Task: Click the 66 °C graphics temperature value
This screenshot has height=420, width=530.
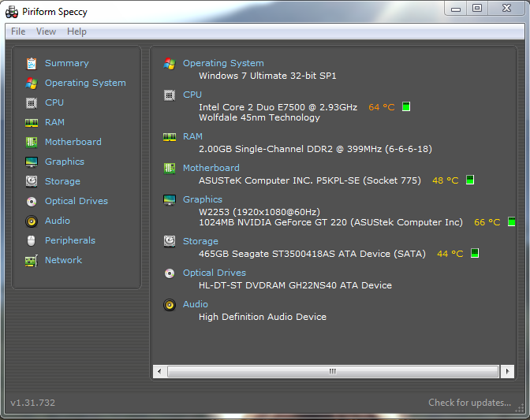Action: (x=487, y=222)
